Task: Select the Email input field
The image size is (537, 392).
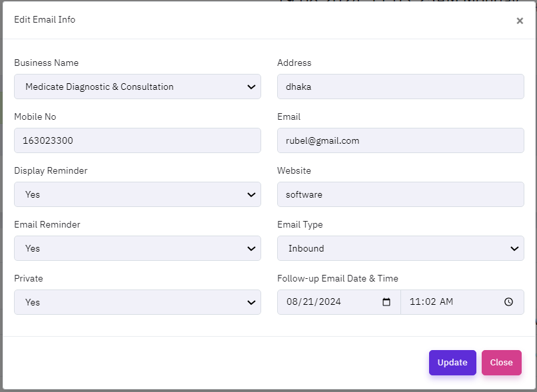Action: coord(400,140)
